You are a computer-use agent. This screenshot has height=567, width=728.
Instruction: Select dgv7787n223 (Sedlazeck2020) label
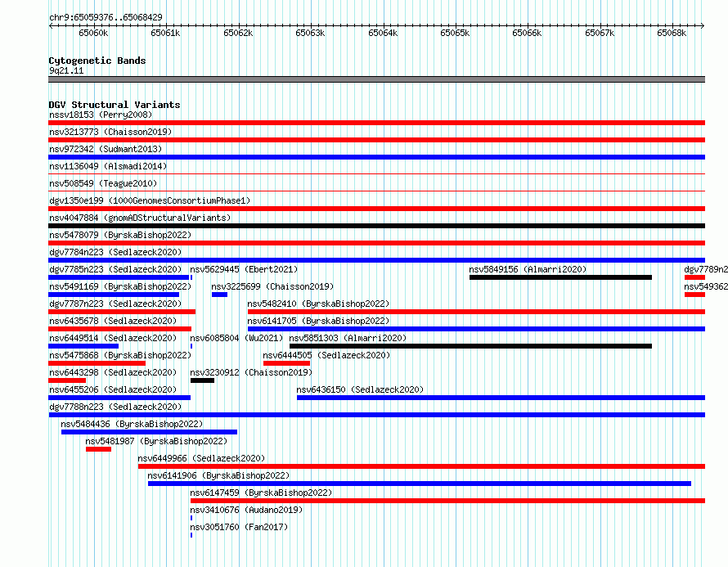click(x=115, y=304)
